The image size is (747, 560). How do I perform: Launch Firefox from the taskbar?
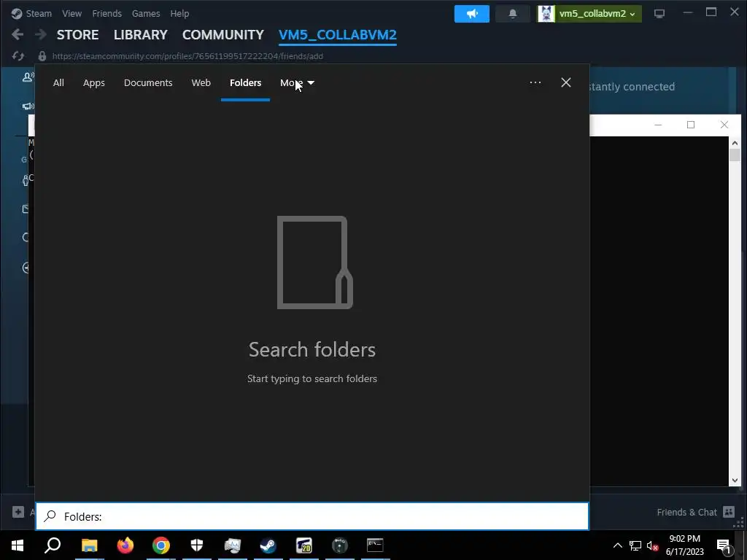(x=125, y=545)
